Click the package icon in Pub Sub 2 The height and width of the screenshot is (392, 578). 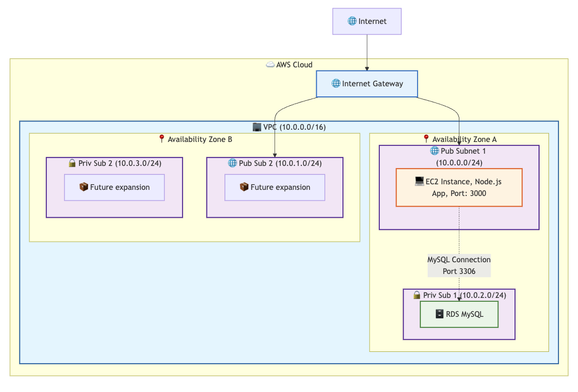tap(244, 187)
